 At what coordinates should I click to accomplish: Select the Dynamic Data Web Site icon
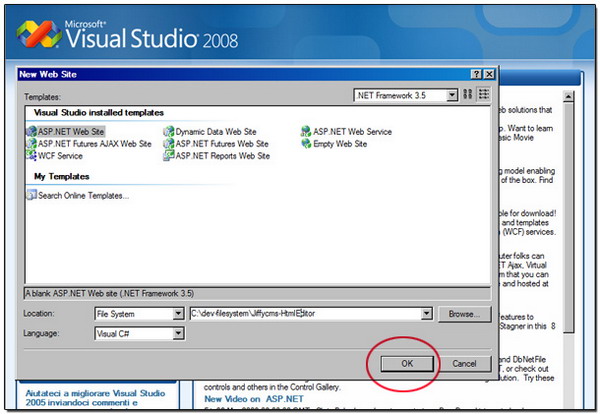coord(169,132)
